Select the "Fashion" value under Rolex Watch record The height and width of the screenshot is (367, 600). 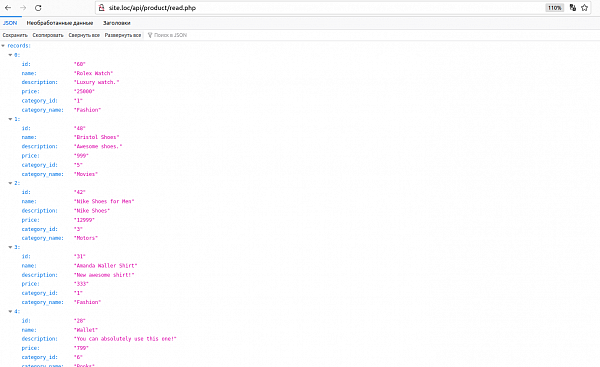(x=87, y=110)
